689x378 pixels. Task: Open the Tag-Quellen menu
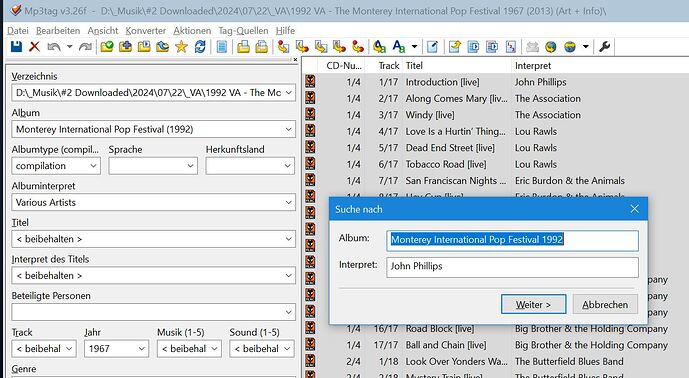[x=243, y=31]
